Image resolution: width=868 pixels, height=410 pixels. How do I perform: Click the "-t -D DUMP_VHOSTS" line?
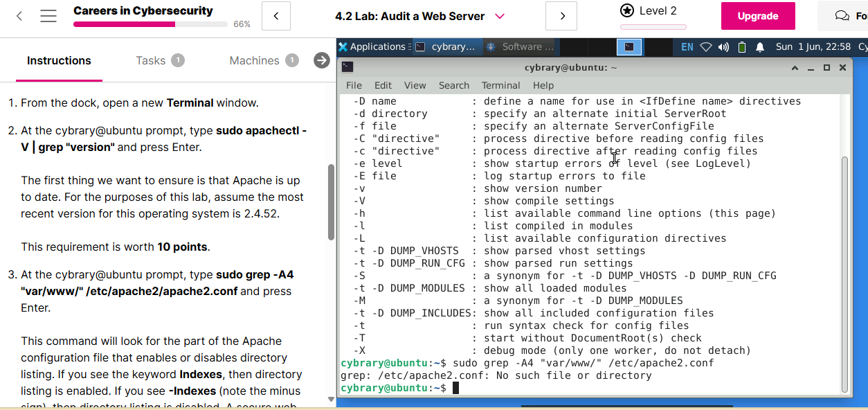499,251
